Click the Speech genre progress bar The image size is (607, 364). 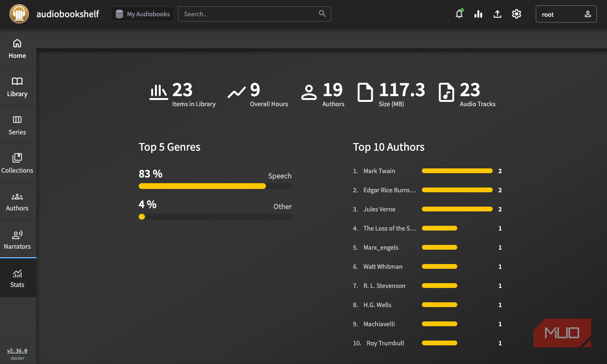coord(215,186)
